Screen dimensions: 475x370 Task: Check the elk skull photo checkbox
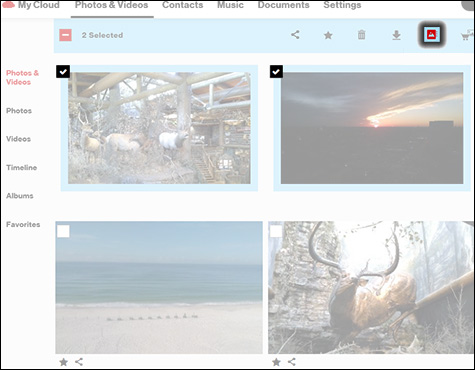[276, 231]
